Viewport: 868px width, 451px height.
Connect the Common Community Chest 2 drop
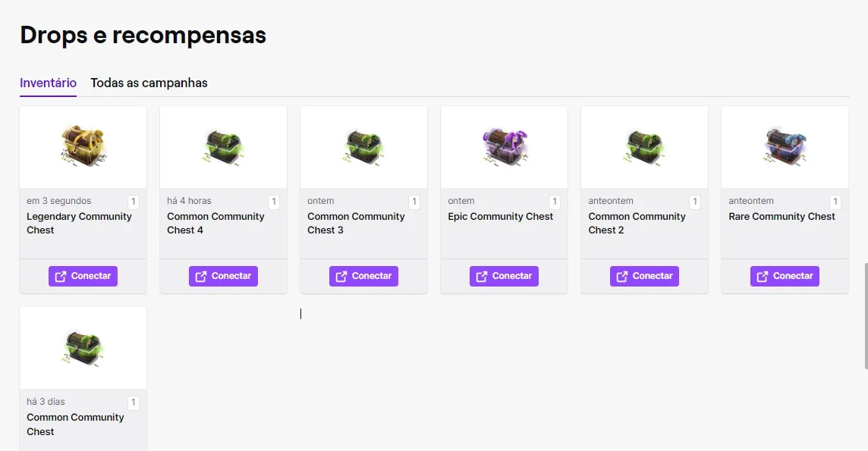[x=644, y=276]
